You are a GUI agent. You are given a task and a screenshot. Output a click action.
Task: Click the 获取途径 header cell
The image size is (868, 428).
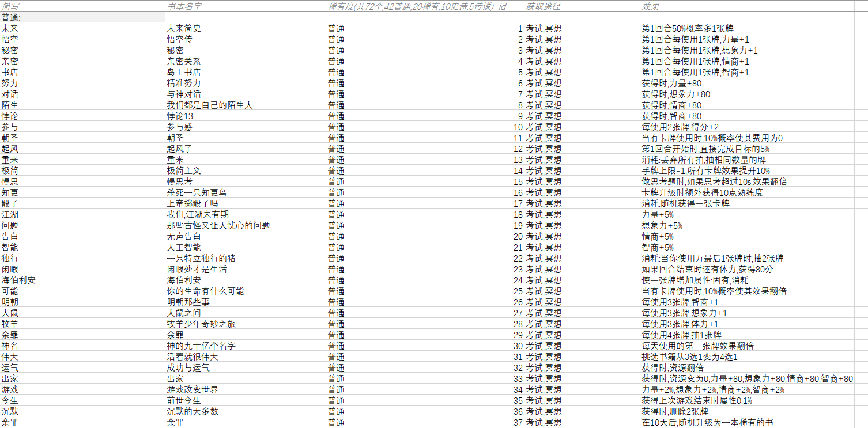582,6
